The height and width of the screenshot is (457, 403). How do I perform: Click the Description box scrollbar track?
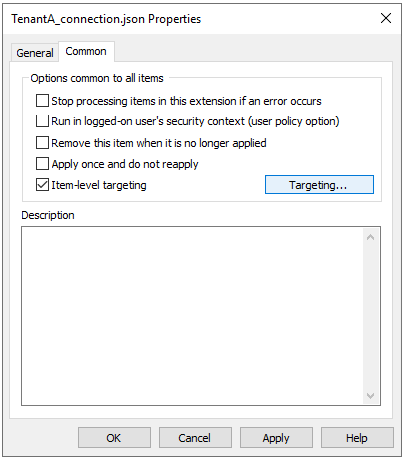click(x=370, y=316)
